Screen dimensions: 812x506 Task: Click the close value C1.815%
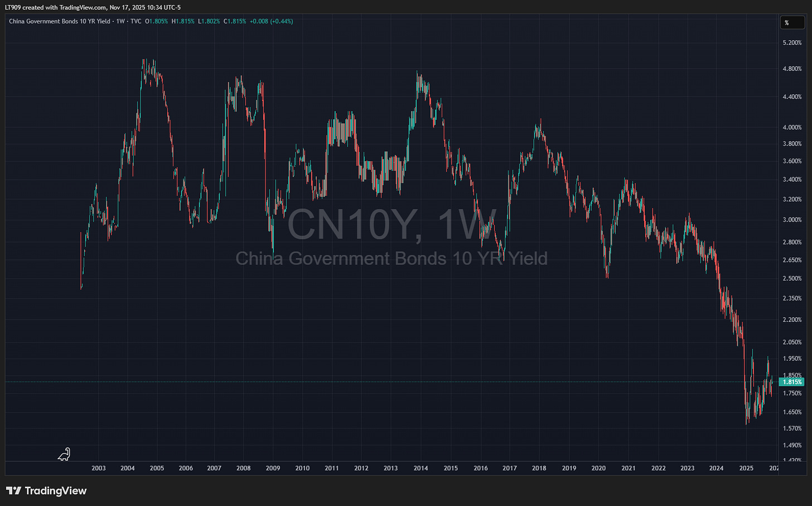point(235,21)
